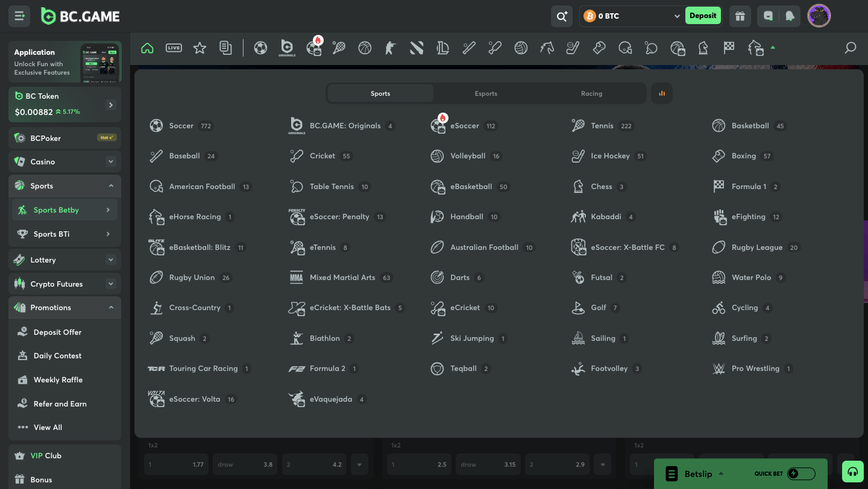Open live support with the green headset icon
Screen dimensions: 868x489
853,473
